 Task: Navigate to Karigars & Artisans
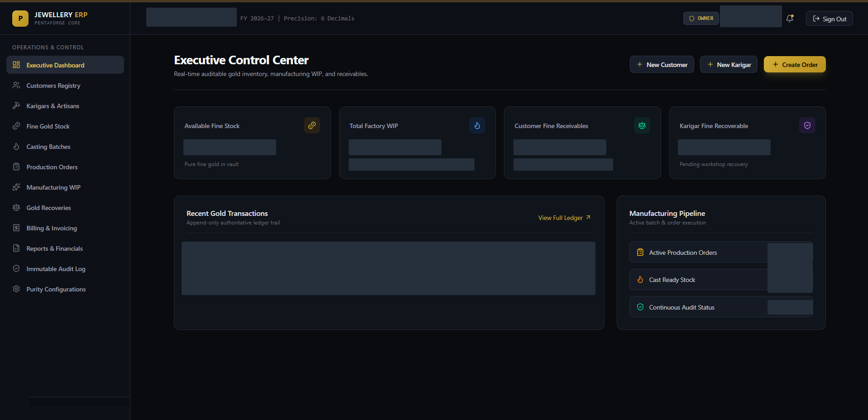tap(65, 105)
